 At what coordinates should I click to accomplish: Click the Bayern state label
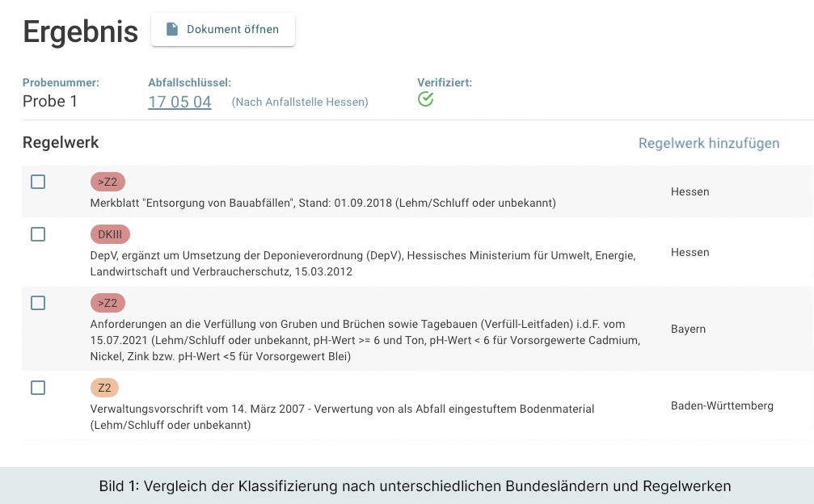(x=688, y=330)
